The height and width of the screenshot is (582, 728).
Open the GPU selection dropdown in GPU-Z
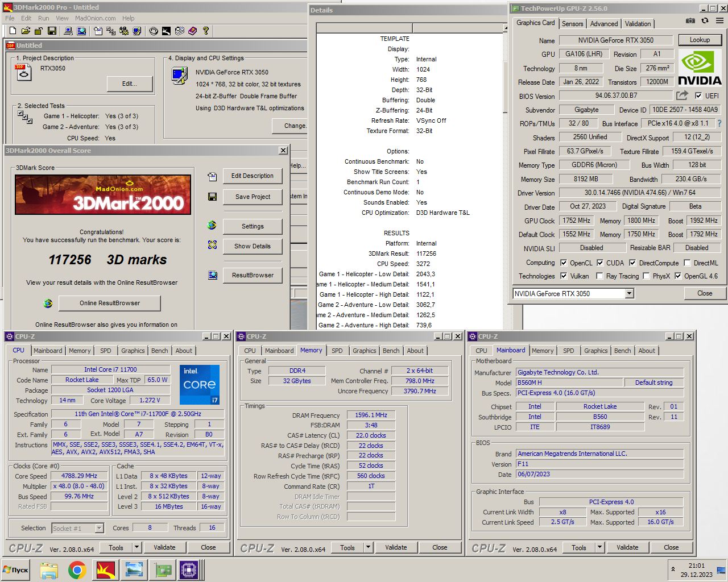(x=629, y=293)
